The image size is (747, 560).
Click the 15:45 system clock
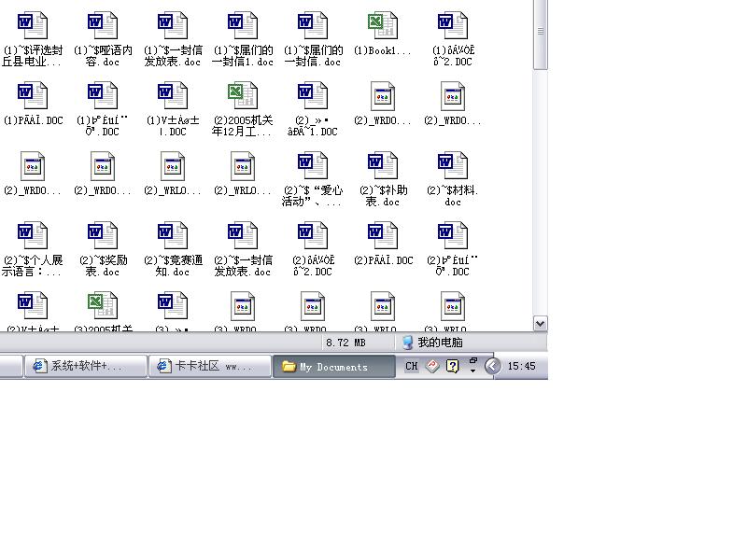521,366
